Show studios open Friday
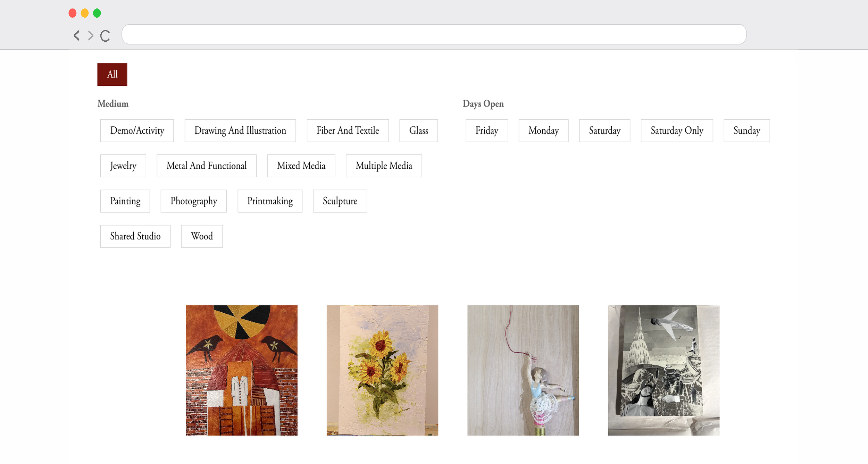868x464 pixels. (x=487, y=130)
